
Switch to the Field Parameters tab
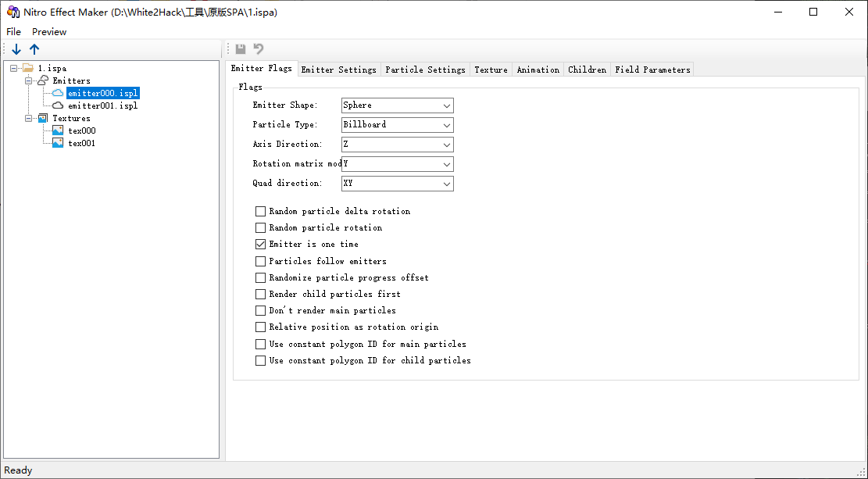[652, 70]
